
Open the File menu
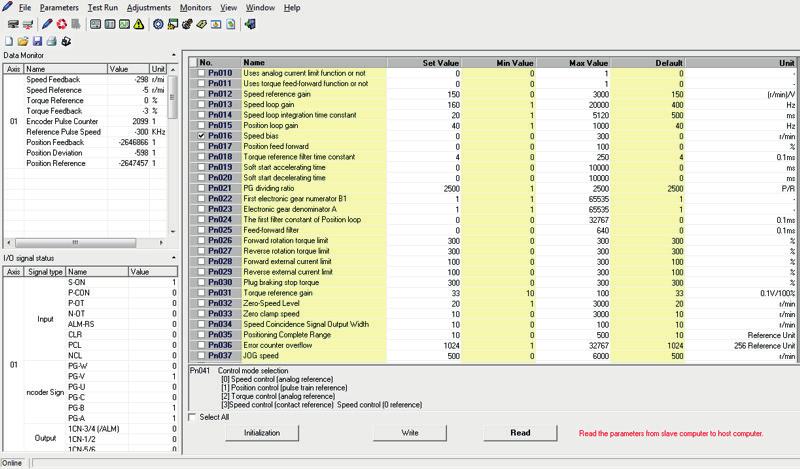(x=24, y=8)
